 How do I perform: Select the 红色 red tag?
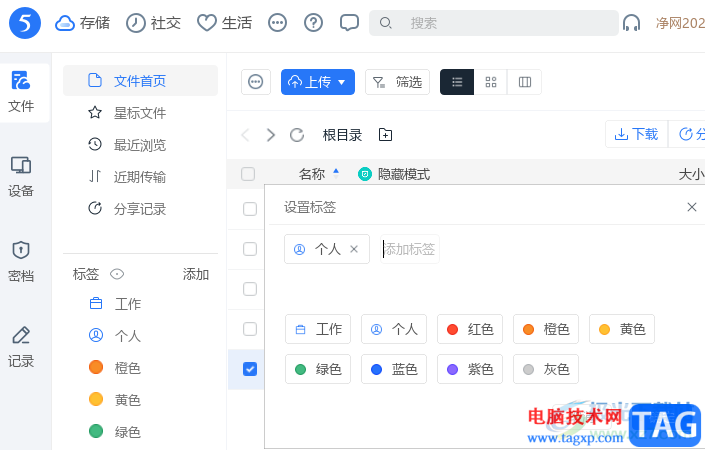coord(470,329)
